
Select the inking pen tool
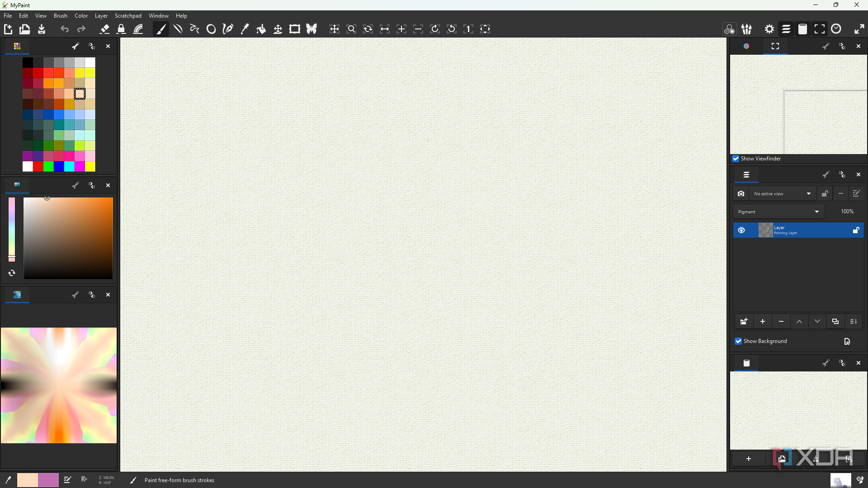tap(228, 29)
